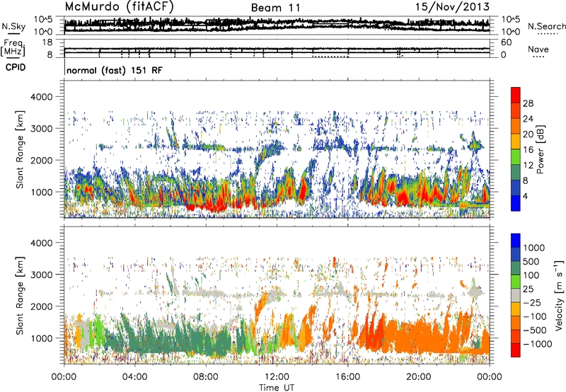Select the "CPID" row label
The image size is (566, 392).
16,67
